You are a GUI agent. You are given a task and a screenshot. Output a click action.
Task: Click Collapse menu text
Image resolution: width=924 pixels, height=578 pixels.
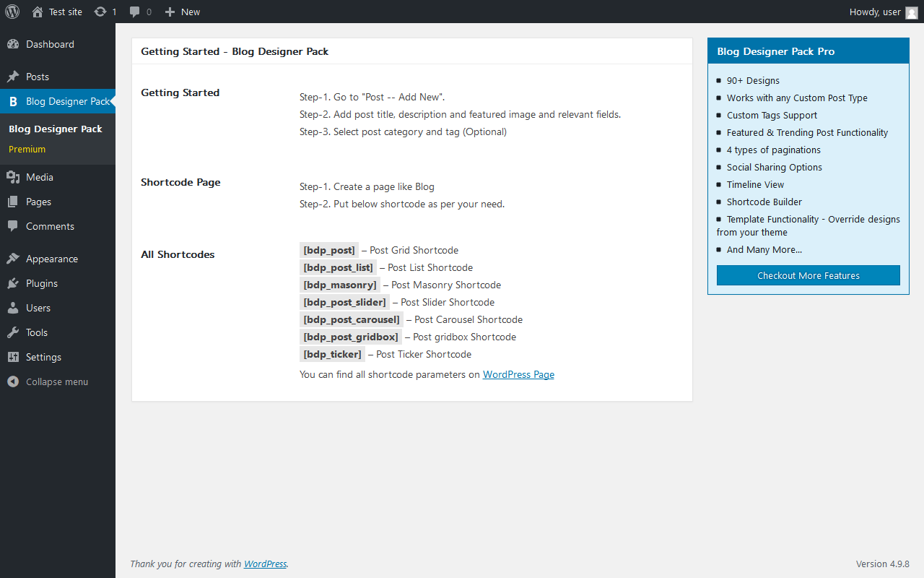tap(57, 381)
